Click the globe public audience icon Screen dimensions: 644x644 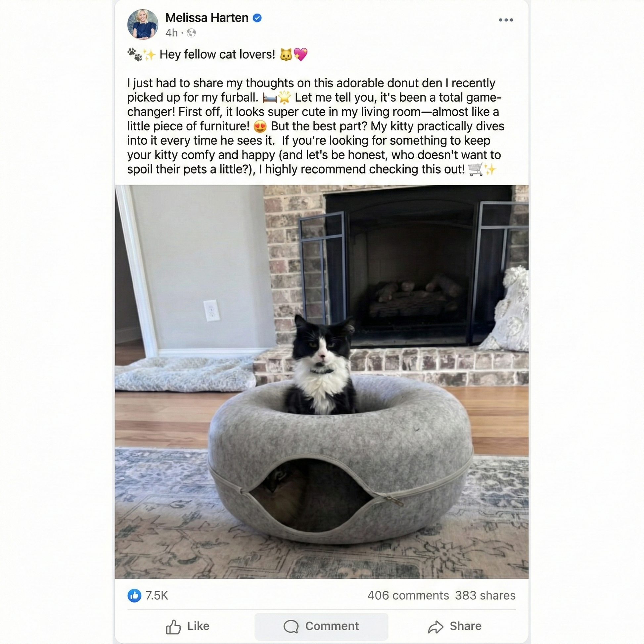tap(191, 33)
